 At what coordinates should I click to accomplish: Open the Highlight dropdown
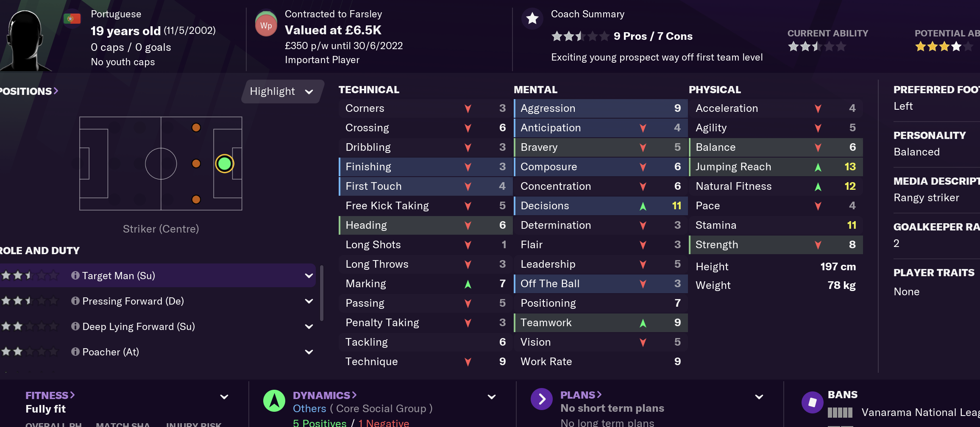282,91
